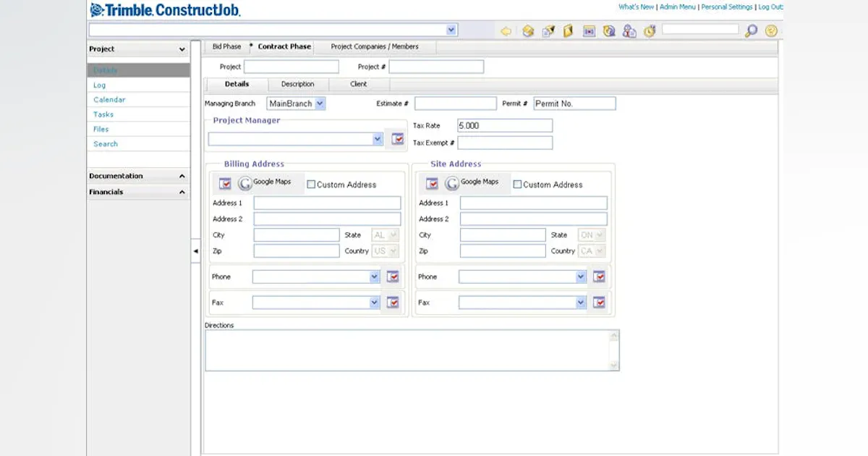Open the Admin Menu link
Screen dimensions: 868x456
[x=678, y=7]
